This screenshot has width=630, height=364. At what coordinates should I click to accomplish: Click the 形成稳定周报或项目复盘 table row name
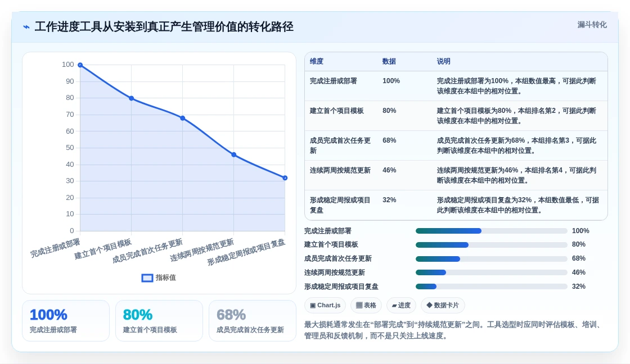point(340,205)
